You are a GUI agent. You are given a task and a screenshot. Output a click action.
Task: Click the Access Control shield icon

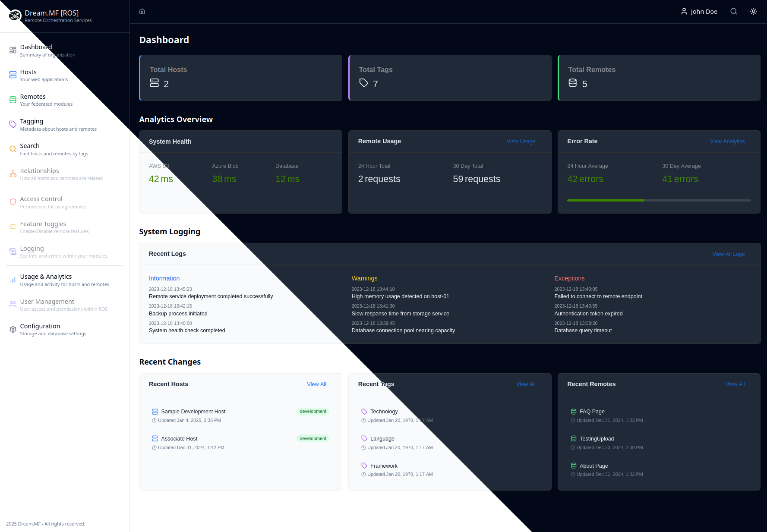click(x=13, y=202)
